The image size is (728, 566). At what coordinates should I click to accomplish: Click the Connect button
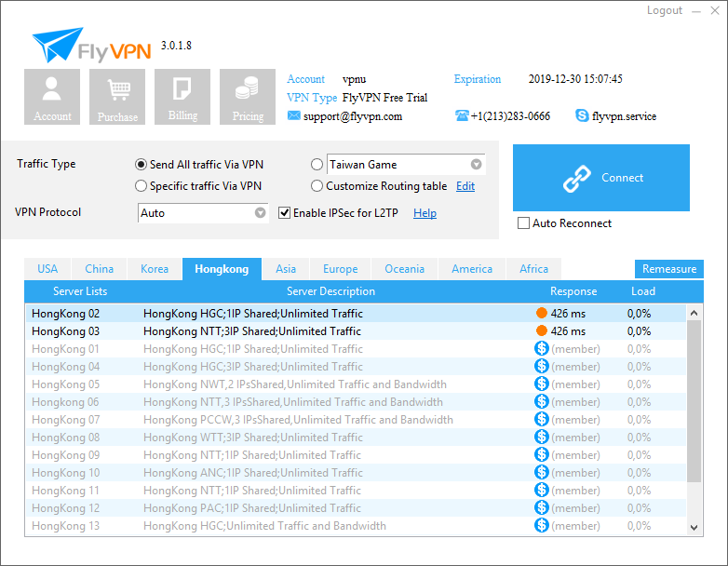[600, 178]
